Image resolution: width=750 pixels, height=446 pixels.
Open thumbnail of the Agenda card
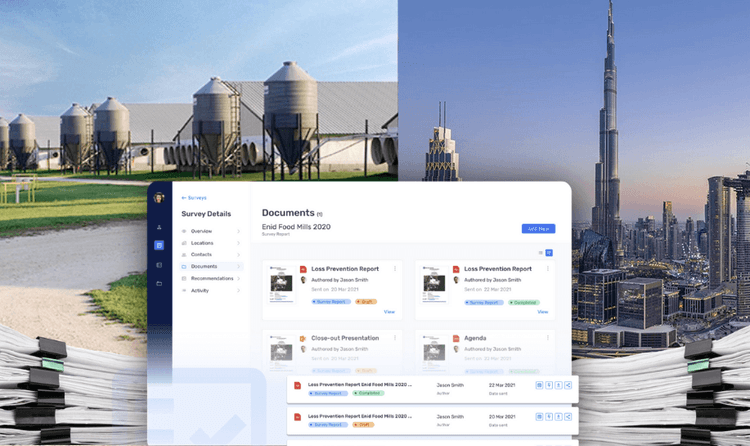click(434, 353)
